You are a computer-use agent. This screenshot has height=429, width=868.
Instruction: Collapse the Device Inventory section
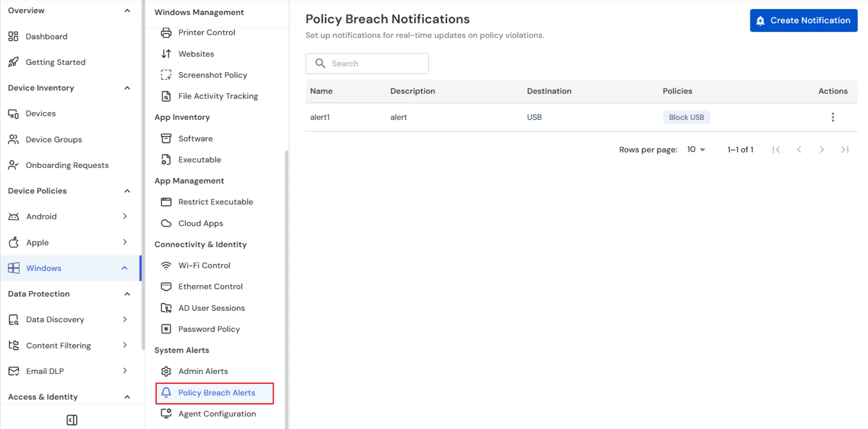pos(127,87)
